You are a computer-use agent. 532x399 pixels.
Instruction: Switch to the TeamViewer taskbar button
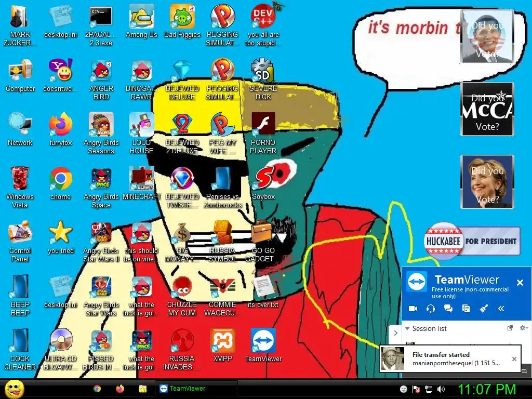coord(196,389)
